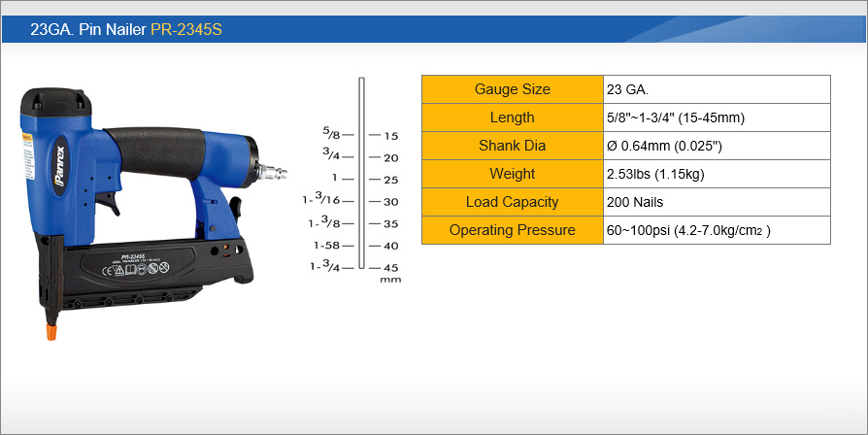Click the '5/8"~1-3/4" (15-45mm)' value
868x435 pixels.
point(676,117)
